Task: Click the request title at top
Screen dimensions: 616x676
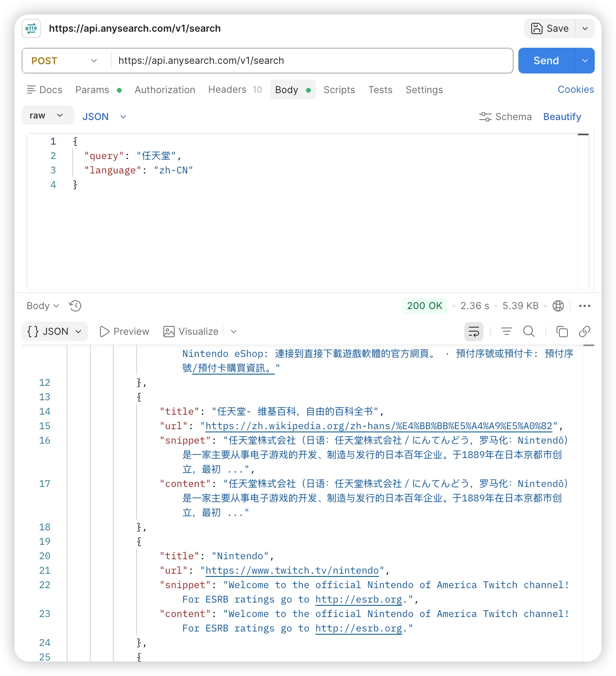Action: [135, 29]
